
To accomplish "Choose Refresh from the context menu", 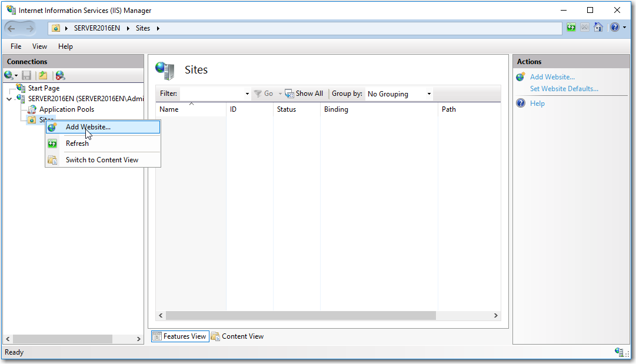I will pos(103,143).
